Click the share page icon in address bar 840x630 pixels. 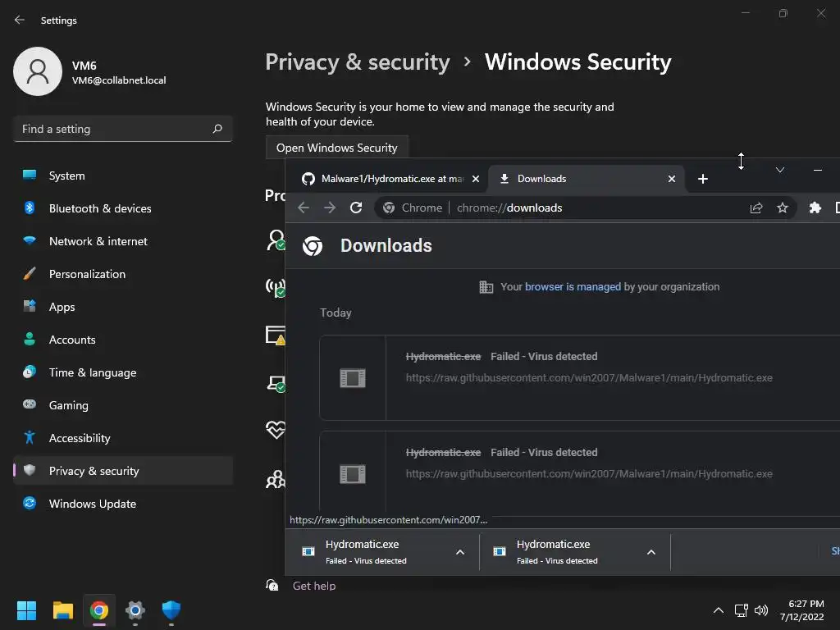click(756, 208)
